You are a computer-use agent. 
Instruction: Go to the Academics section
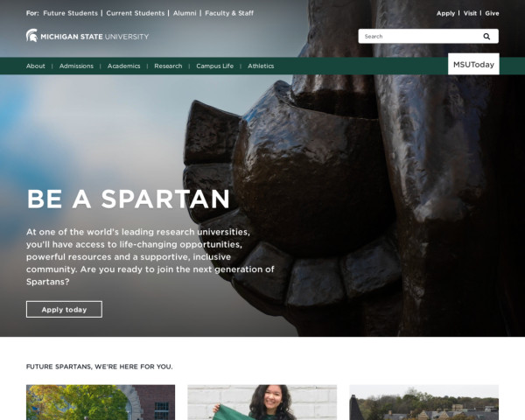[124, 66]
